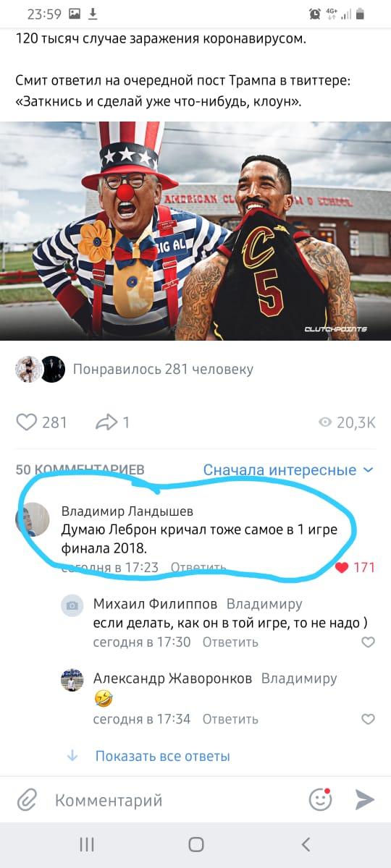This screenshot has height=868, width=391.
Task: Open the emoji smiley picker
Action: point(320,799)
